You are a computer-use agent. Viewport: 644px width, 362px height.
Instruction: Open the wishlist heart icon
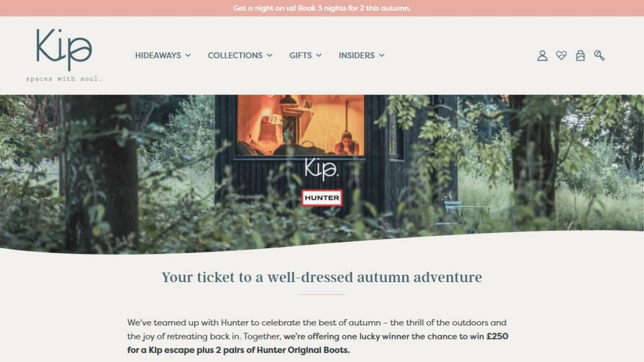pyautogui.click(x=561, y=55)
